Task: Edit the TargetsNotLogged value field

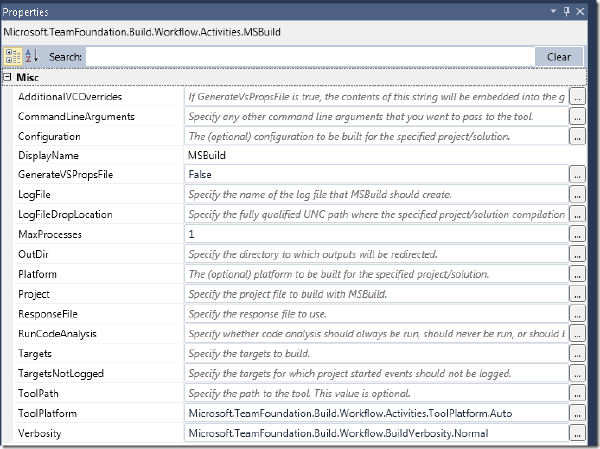Action: [x=376, y=374]
